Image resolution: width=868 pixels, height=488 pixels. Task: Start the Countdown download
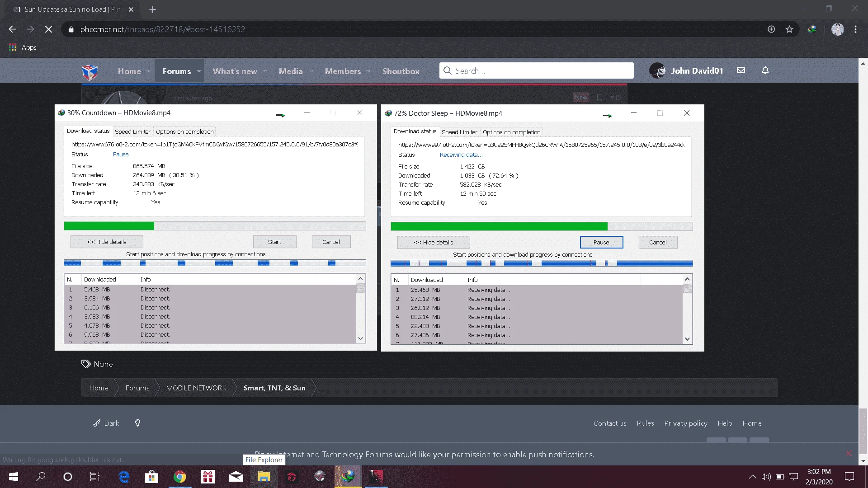[274, 242]
